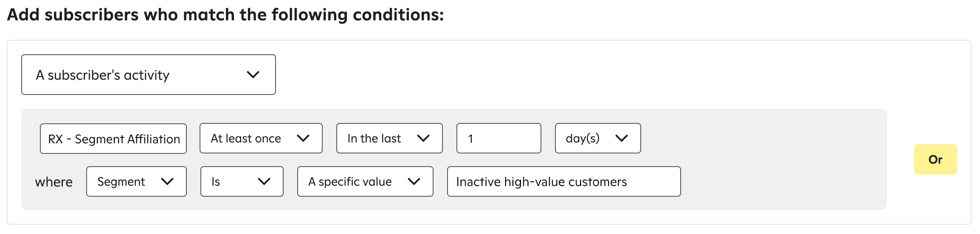Open the "day(s)" time unit dropdown
Screen dimensions: 980x234
[x=597, y=138]
